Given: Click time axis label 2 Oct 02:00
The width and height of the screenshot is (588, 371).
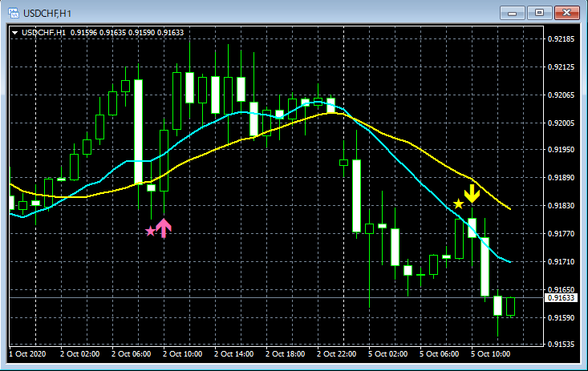Looking at the screenshot, I should point(80,353).
